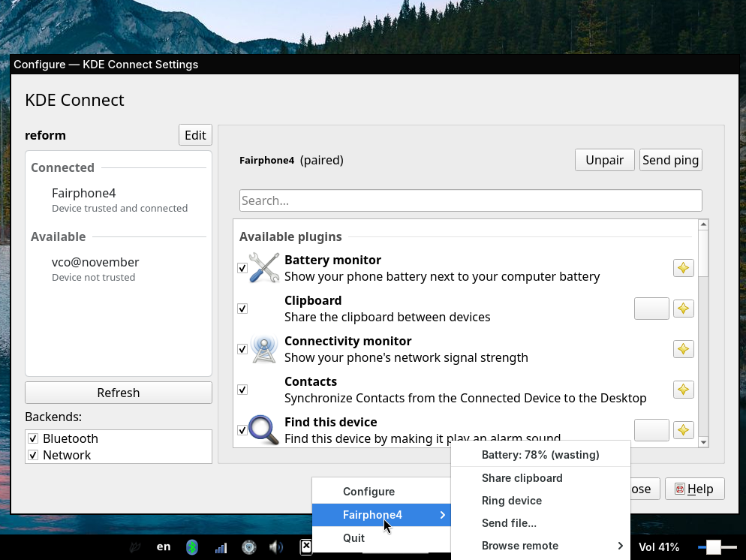
Task: Select Ring device from the menu
Action: tap(512, 501)
